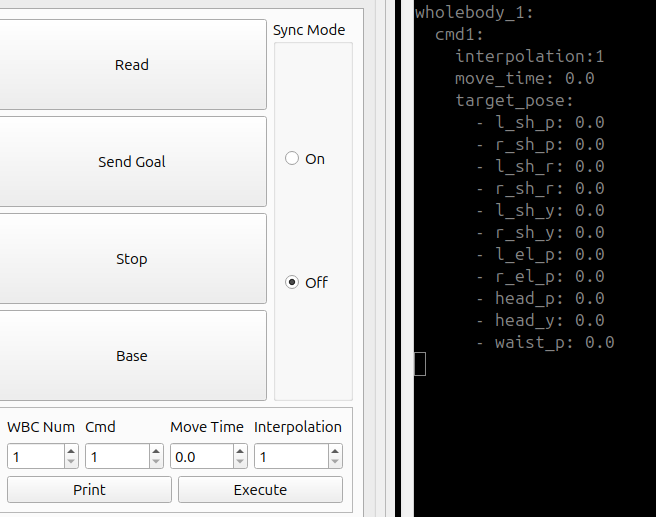Decrement the Cmd spinbox value
This screenshot has height=517, width=656.
(156, 462)
